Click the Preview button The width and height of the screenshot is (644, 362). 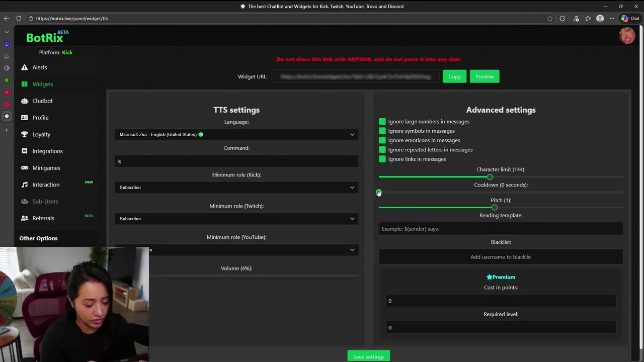(485, 76)
